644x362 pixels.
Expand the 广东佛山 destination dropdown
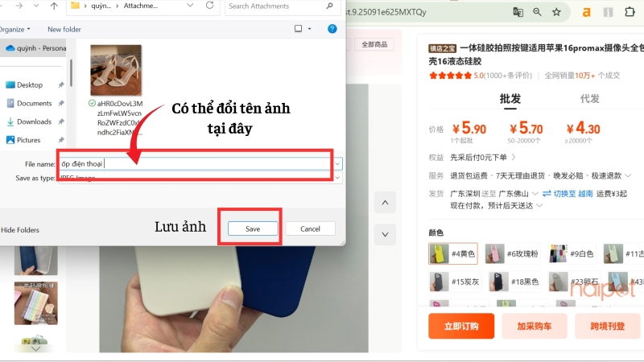[535, 193]
